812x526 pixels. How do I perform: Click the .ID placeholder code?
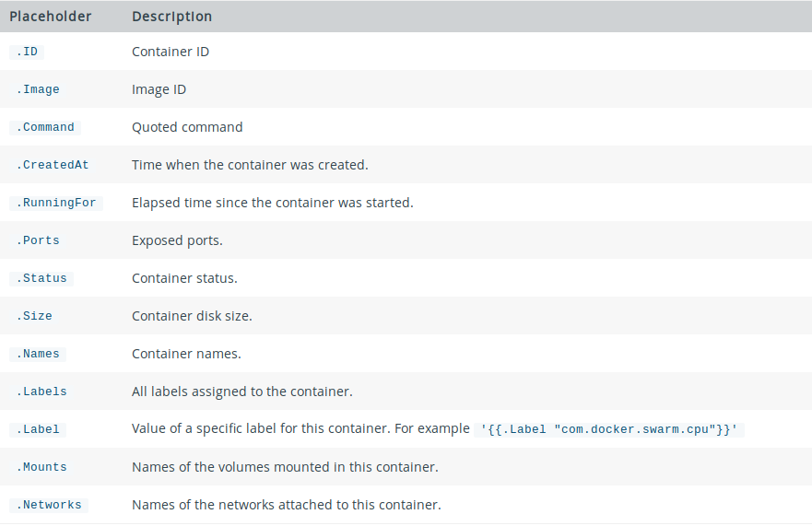27,52
